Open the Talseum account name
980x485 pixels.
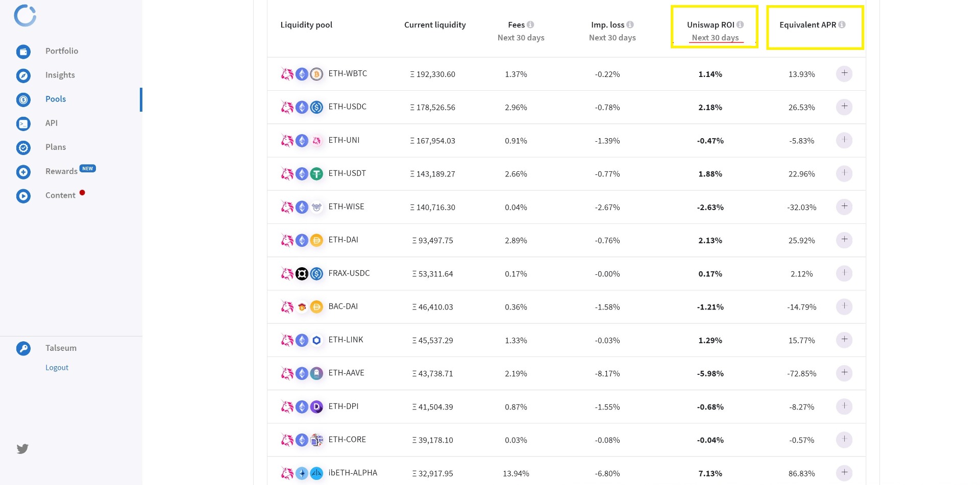coord(61,348)
